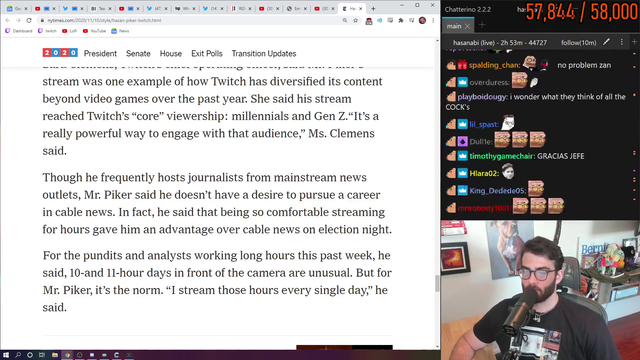Click spalding_chan gift badge icon
Viewport: 640px width, 360px height.
pyautogui.click(x=462, y=65)
